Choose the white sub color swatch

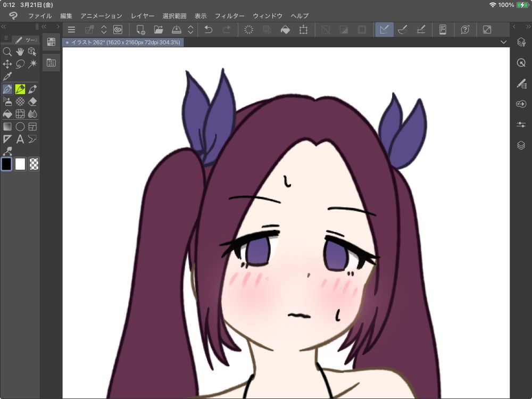coord(20,164)
